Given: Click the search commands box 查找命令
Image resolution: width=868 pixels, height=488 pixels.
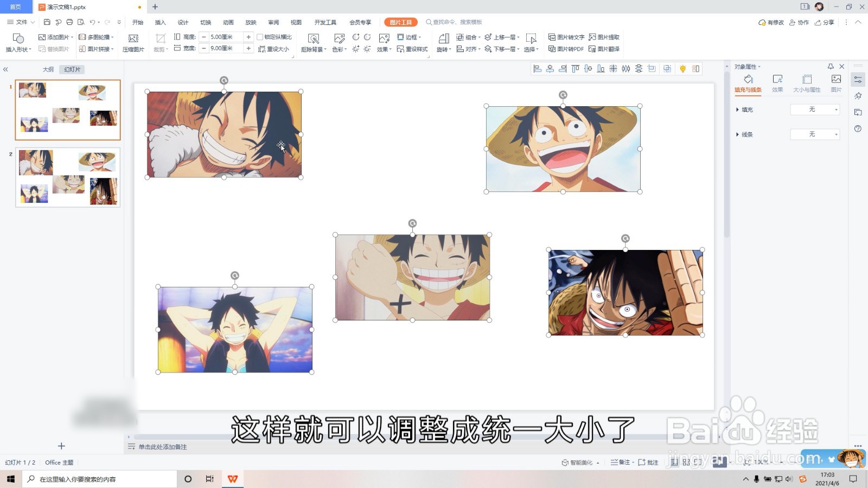Looking at the screenshot, I should [x=455, y=22].
